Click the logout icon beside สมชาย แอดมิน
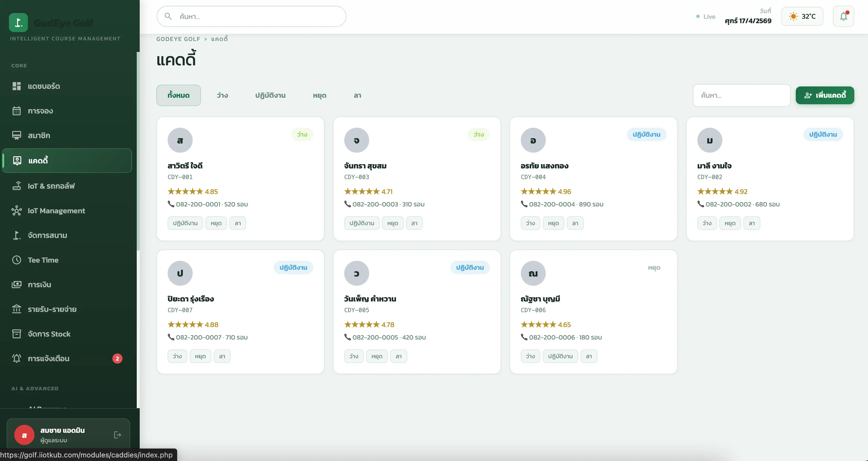 pos(117,435)
